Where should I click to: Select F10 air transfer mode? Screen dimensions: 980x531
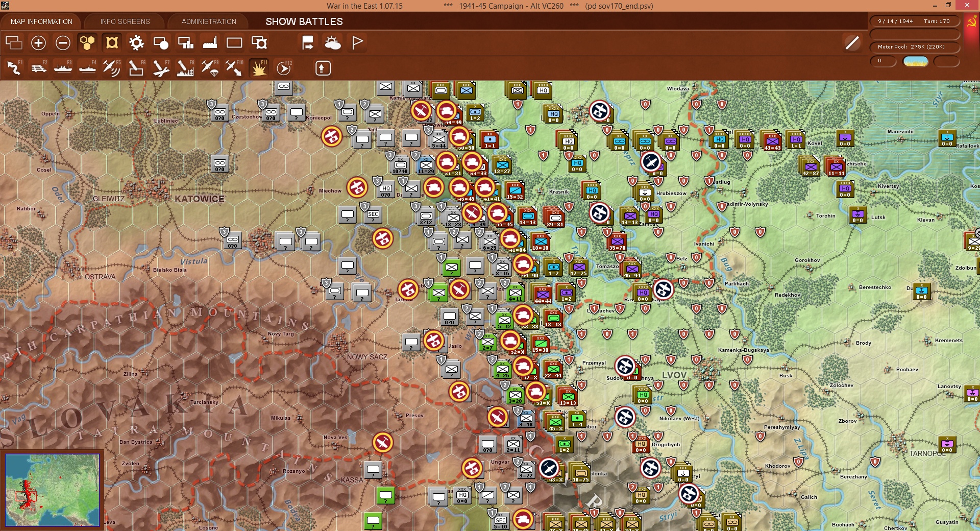234,68
